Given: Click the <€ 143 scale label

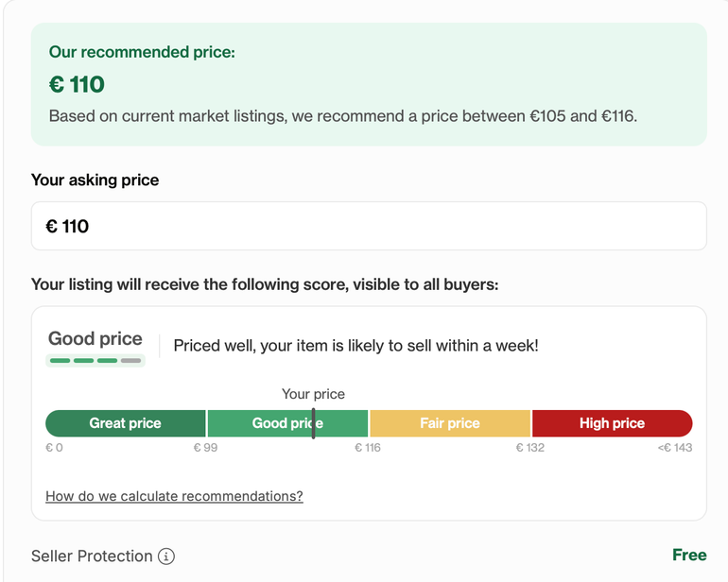Looking at the screenshot, I should click(x=675, y=448).
